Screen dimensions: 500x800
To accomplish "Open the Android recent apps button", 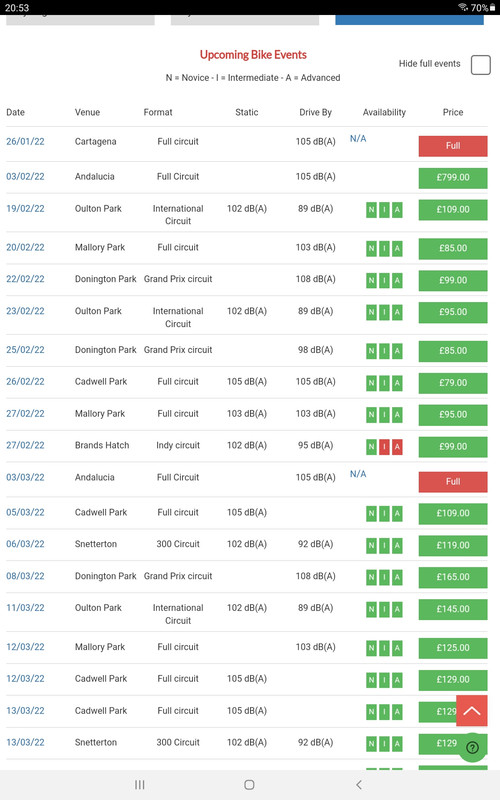I will [x=139, y=785].
